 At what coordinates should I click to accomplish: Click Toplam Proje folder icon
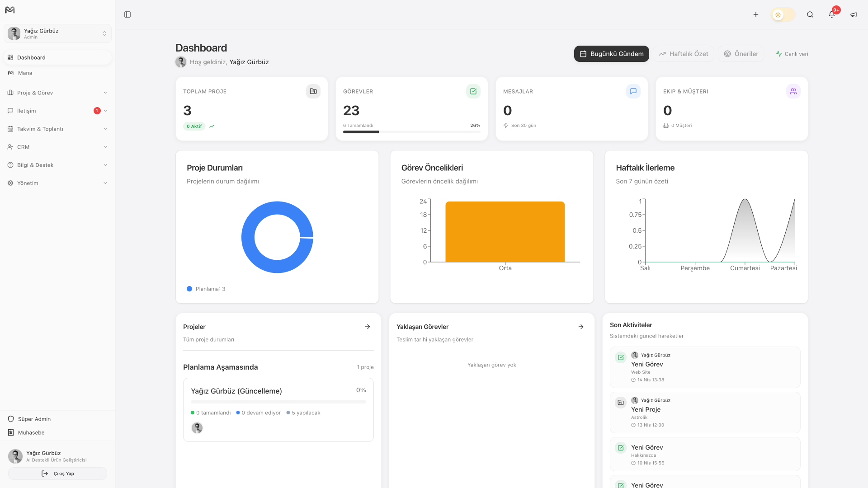(x=313, y=91)
